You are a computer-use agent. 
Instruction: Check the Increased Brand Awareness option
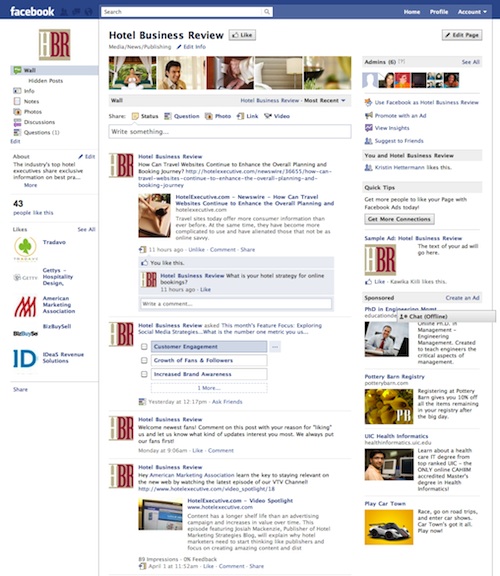tap(144, 374)
